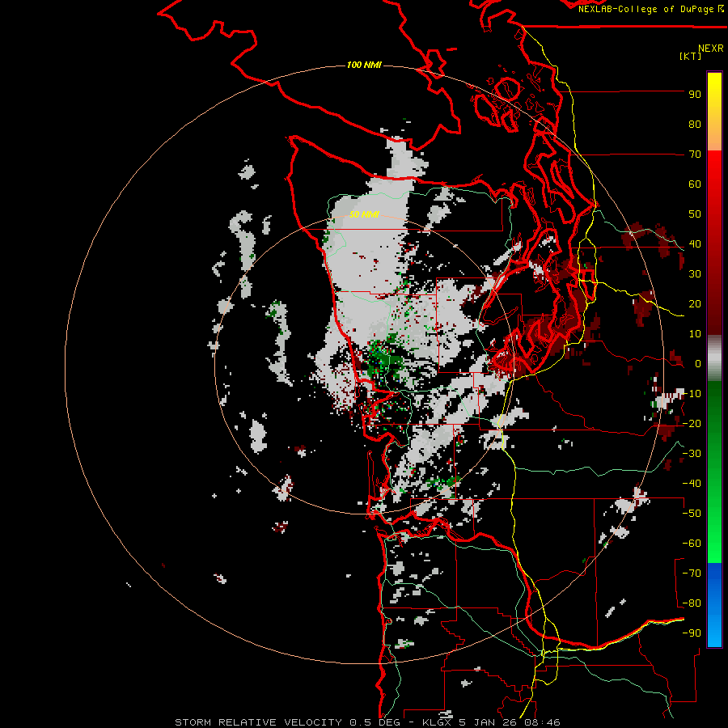This screenshot has width=728, height=728.
Task: Click the -30 scale label
Action: pyautogui.click(x=692, y=454)
